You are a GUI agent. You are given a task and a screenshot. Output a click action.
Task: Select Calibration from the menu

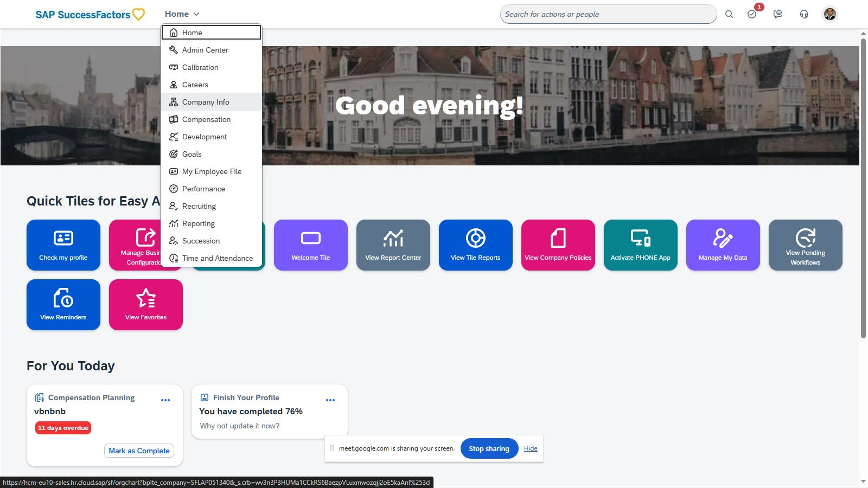(x=212, y=67)
